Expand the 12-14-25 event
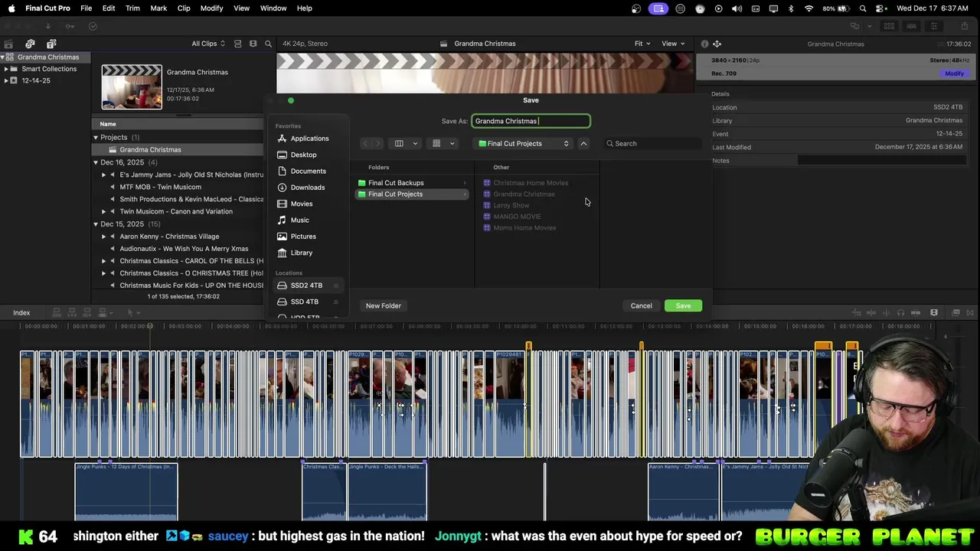Screen dimensions: 980x551 click(6, 80)
